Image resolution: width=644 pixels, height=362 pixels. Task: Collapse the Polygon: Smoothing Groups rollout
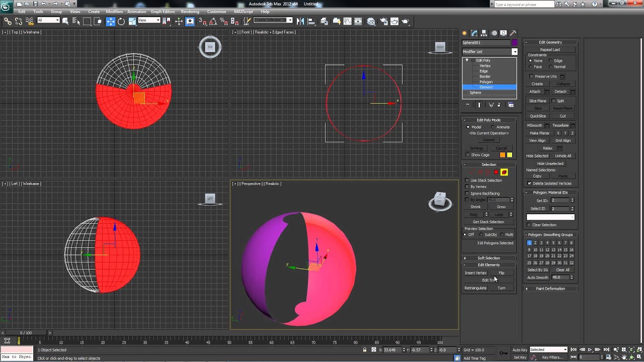[550, 235]
